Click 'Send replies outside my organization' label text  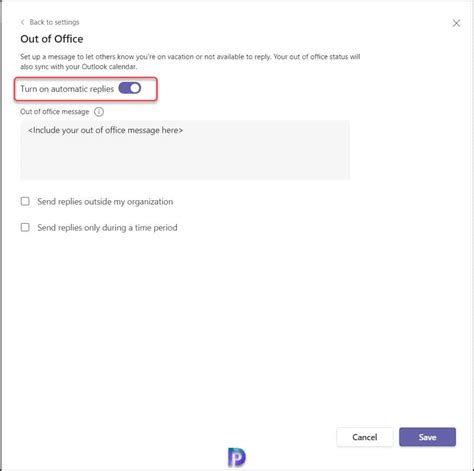(x=105, y=202)
